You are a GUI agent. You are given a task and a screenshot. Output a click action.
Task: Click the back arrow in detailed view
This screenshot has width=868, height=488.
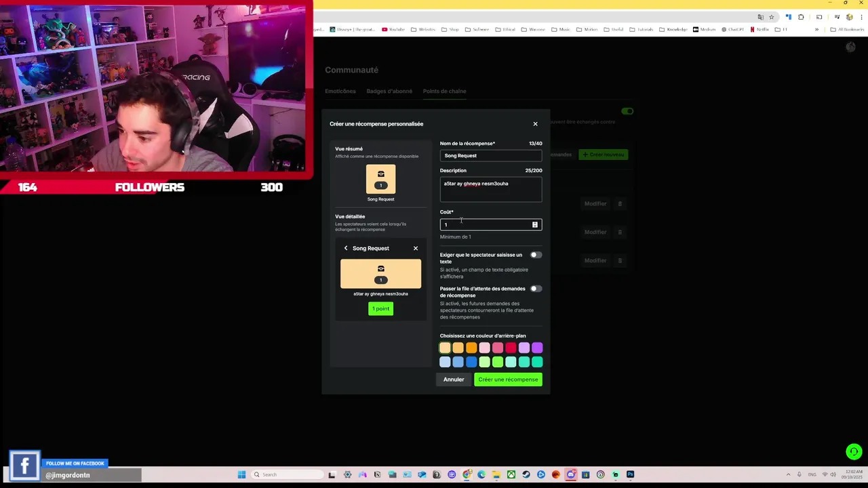tap(346, 248)
